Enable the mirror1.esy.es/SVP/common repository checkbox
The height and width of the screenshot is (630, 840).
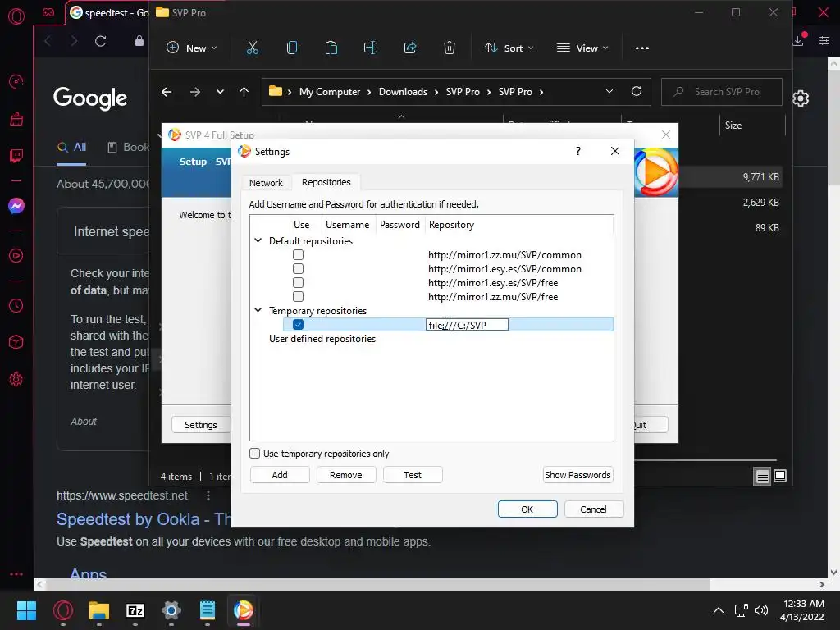click(x=299, y=269)
